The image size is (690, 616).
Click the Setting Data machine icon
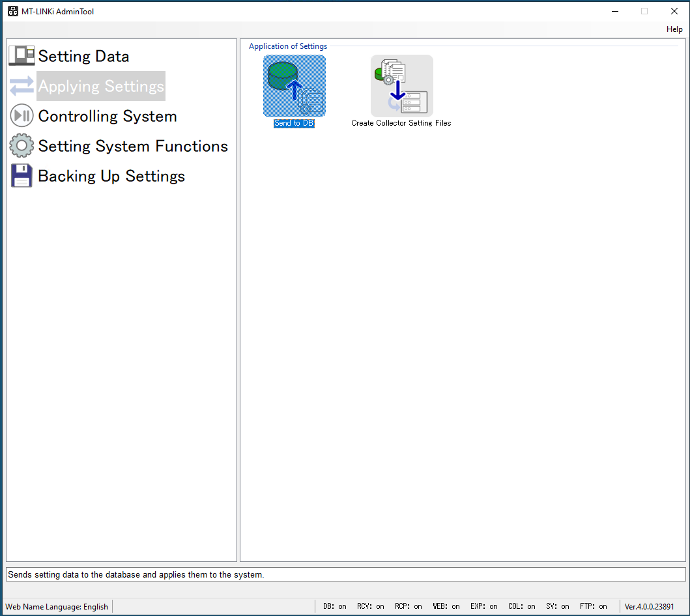(22, 56)
